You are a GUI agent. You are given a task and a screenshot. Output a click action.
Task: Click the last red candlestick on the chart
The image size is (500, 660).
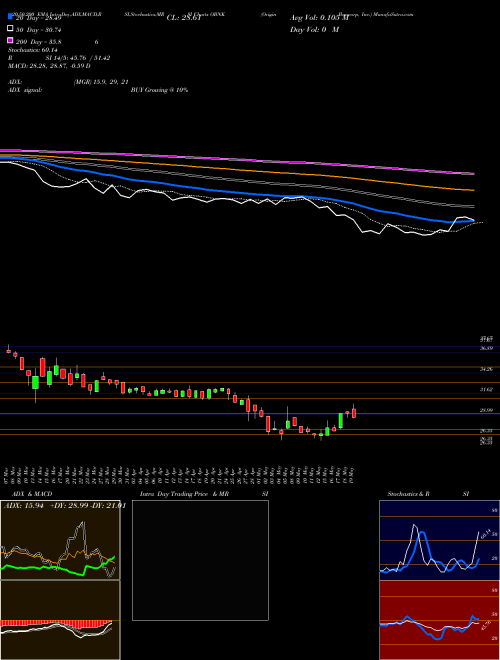point(354,412)
